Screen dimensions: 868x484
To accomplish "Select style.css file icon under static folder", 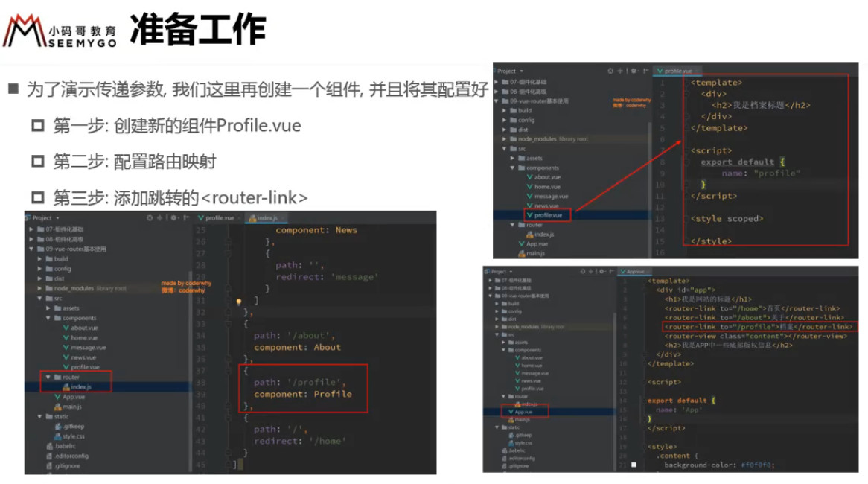I will (x=57, y=436).
